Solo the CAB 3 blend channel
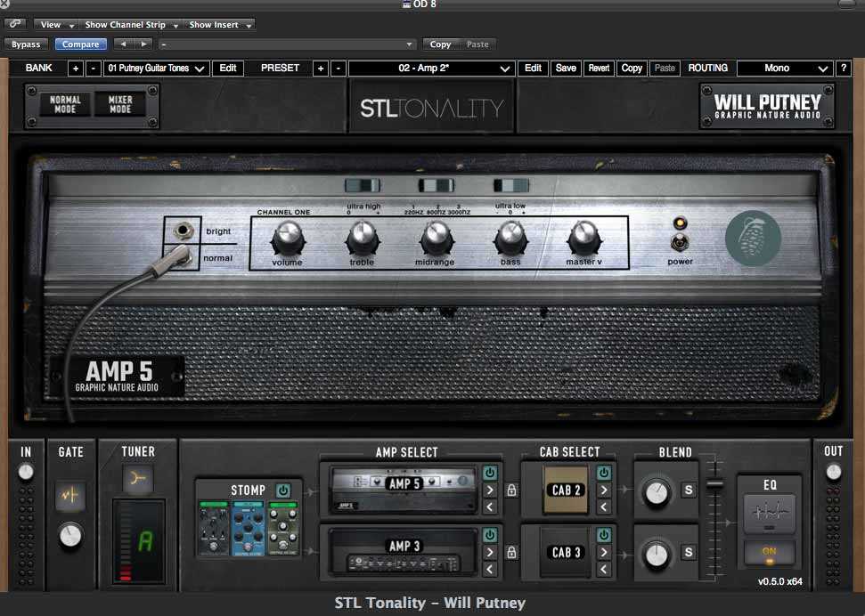This screenshot has height=616, width=865. click(688, 552)
